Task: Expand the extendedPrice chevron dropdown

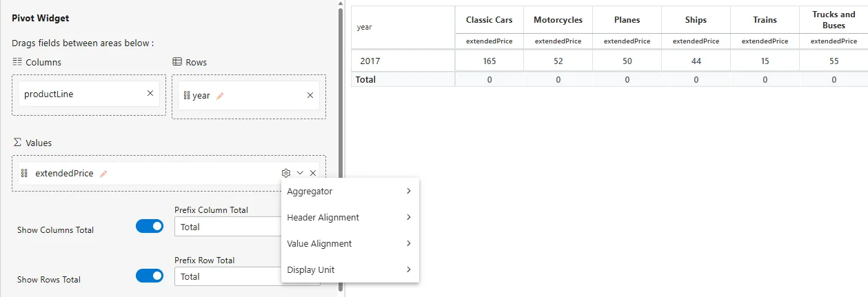Action: pos(300,173)
